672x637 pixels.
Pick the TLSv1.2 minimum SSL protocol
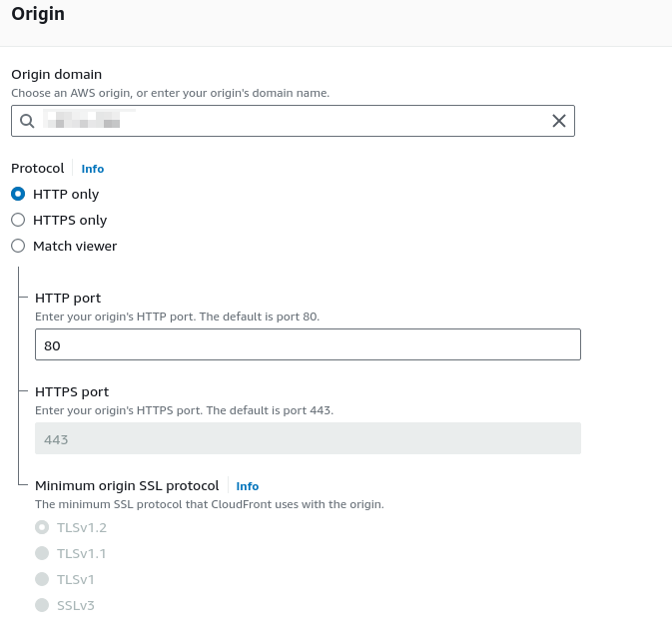click(x=42, y=527)
